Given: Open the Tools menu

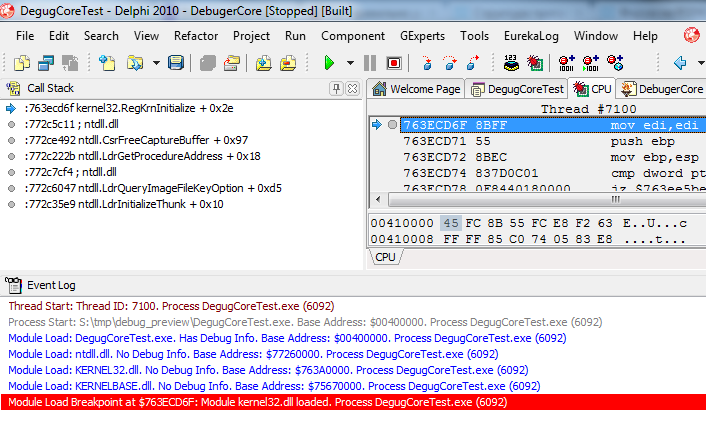Looking at the screenshot, I should [x=475, y=36].
